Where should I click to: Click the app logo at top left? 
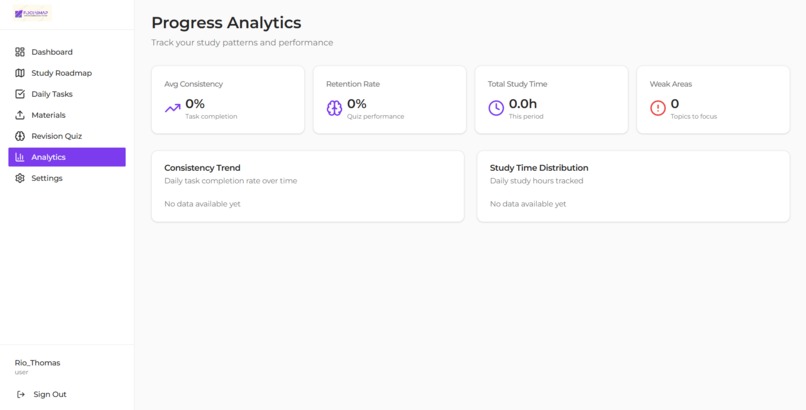click(32, 14)
